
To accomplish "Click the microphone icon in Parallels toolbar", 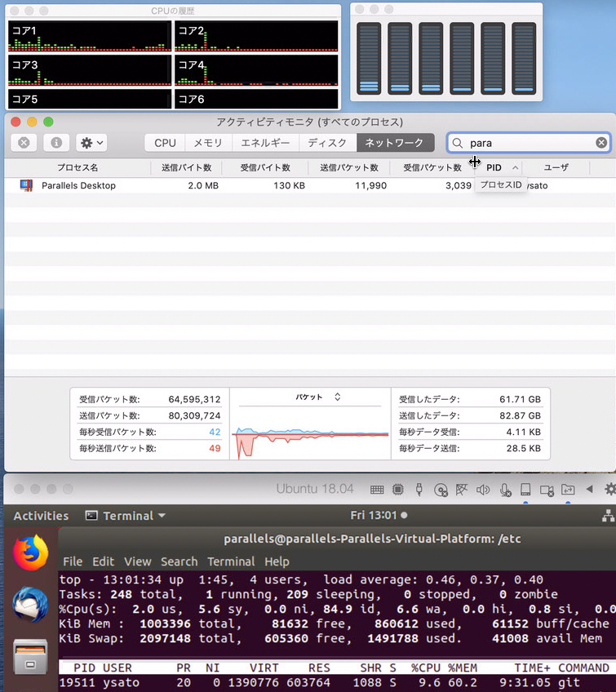I will tap(505, 490).
